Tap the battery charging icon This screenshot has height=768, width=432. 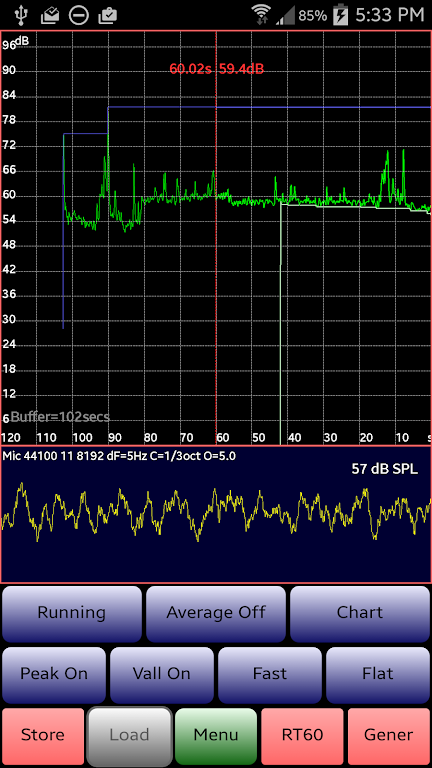[x=339, y=15]
